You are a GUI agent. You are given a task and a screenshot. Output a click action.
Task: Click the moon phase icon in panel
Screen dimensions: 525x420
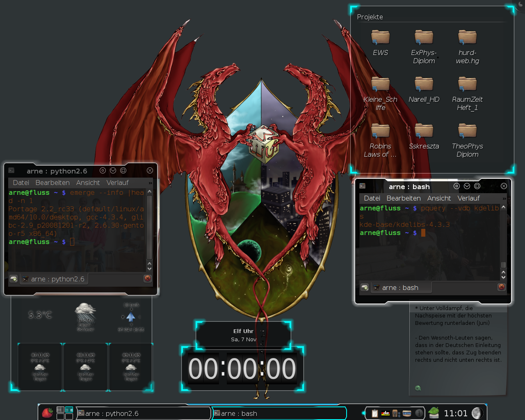pyautogui.click(x=477, y=413)
